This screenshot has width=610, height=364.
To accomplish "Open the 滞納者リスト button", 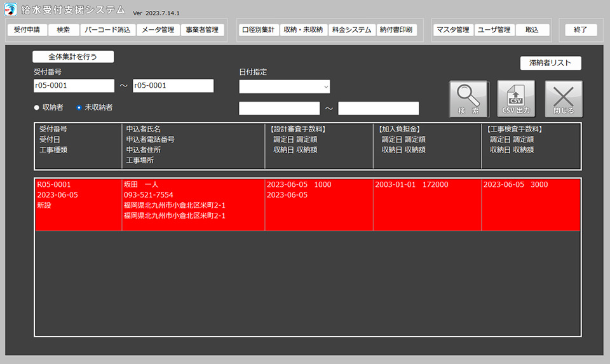I will (x=550, y=63).
